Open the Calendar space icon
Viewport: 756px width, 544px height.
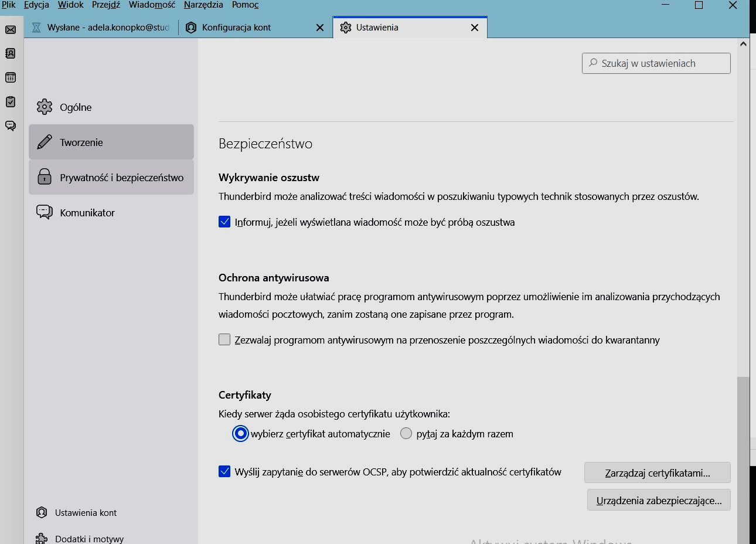(11, 77)
